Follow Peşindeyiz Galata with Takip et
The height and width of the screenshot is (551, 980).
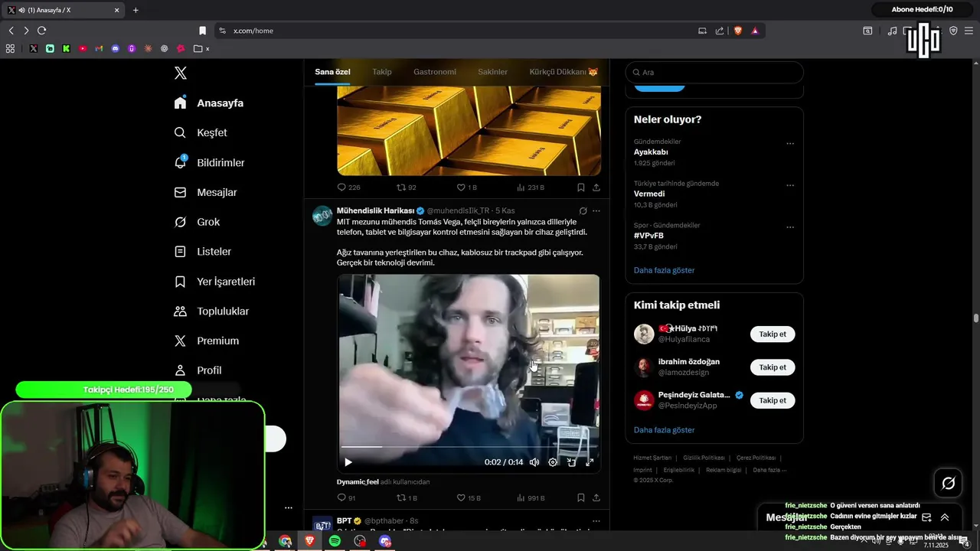coord(773,400)
